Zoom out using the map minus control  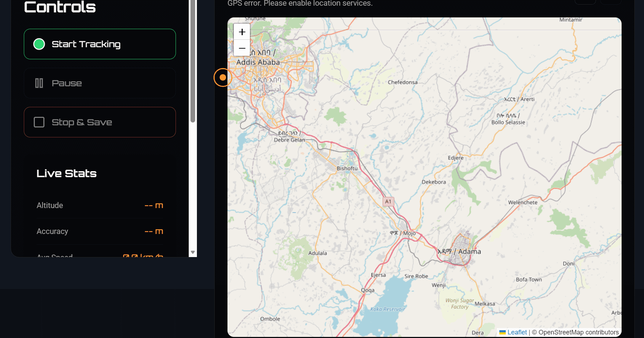click(242, 48)
